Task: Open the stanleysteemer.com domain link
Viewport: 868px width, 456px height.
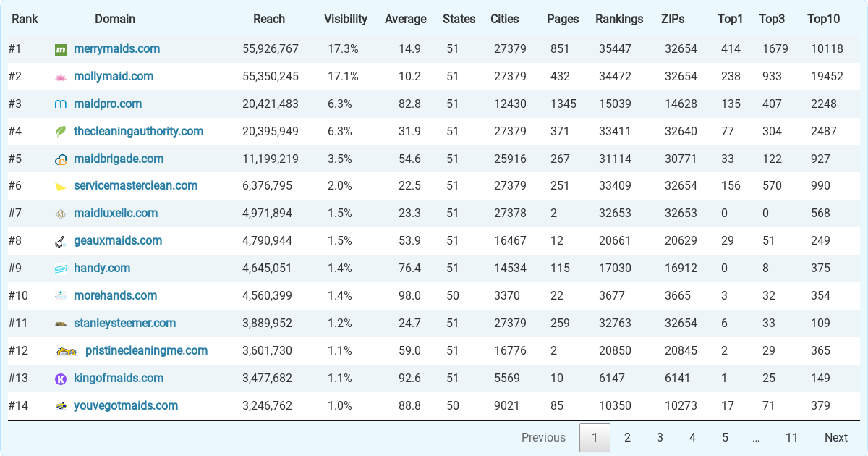Action: (x=124, y=323)
